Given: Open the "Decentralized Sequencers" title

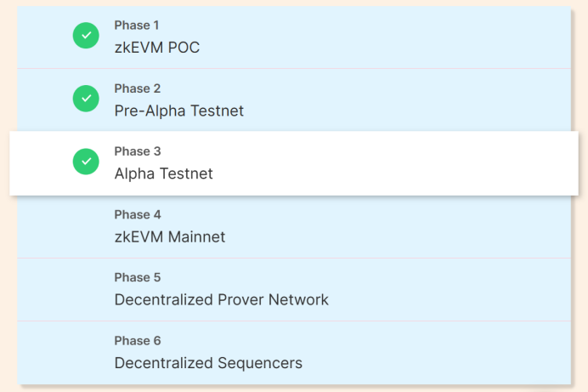Looking at the screenshot, I should [208, 362].
